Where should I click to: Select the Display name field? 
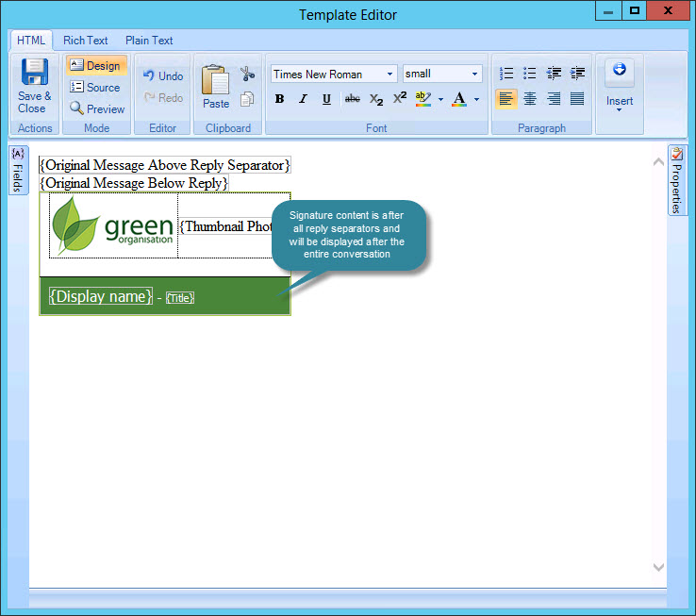(101, 296)
